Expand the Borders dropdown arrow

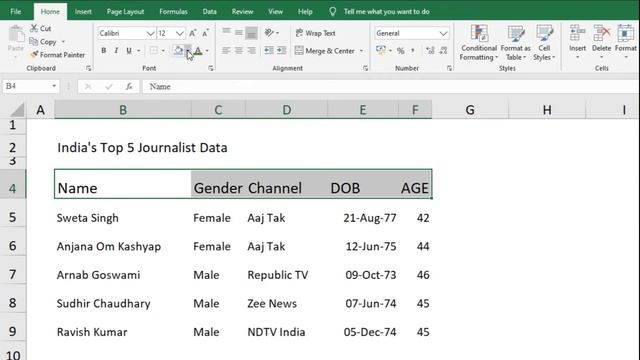[x=163, y=51]
